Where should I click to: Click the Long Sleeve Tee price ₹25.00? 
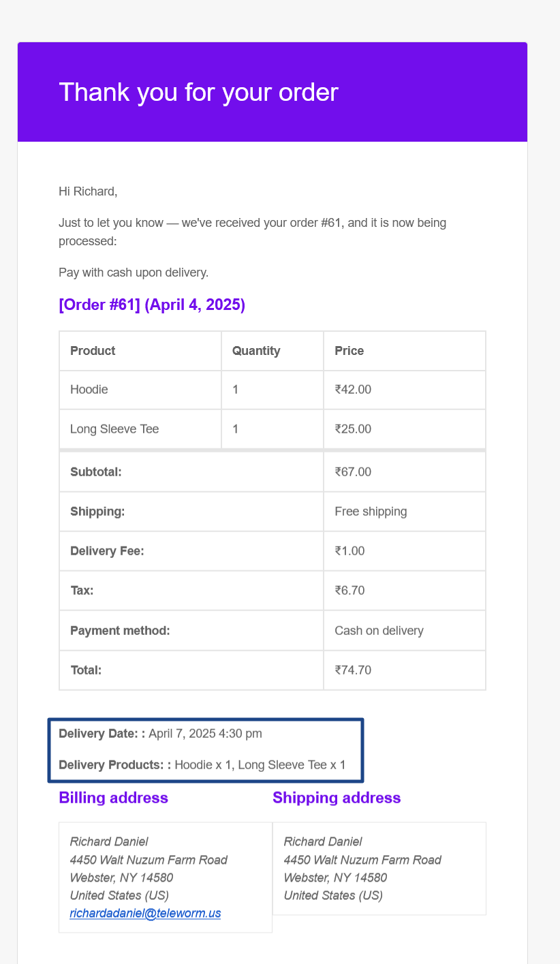353,429
